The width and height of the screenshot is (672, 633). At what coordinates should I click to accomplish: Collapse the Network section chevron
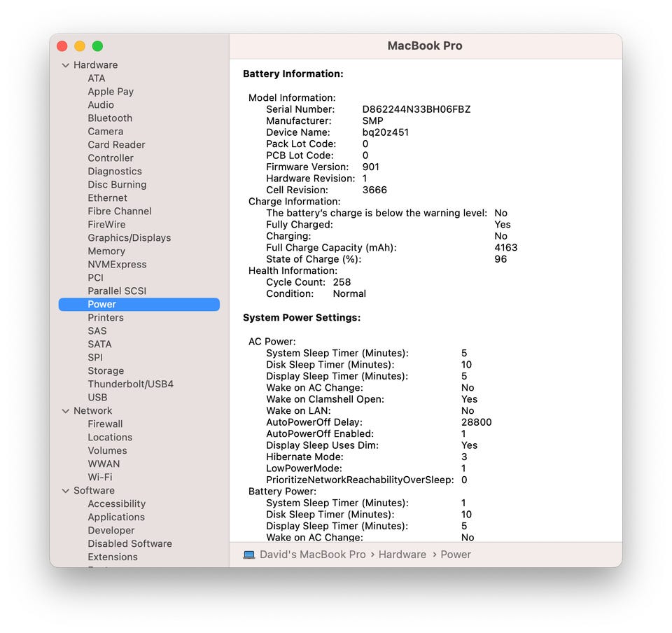66,411
